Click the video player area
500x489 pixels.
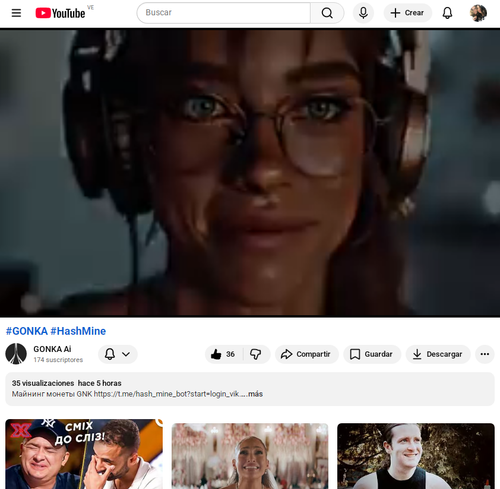(x=250, y=172)
